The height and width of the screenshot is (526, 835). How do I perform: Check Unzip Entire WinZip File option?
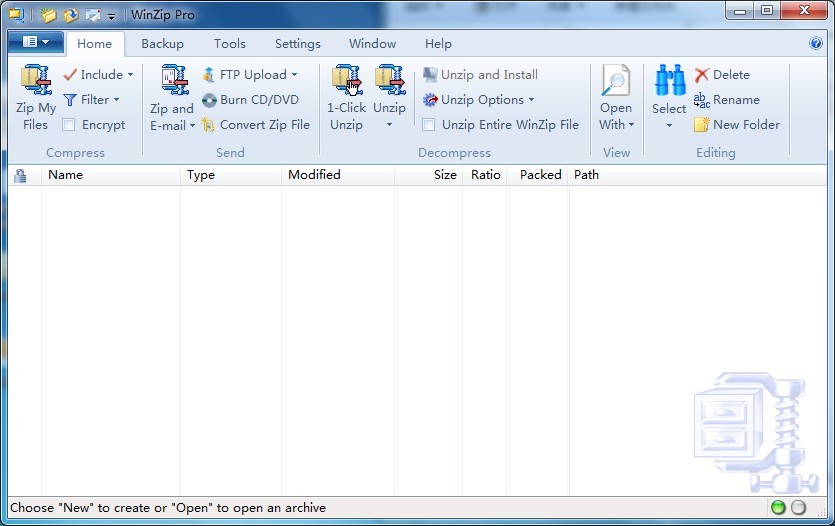429,125
